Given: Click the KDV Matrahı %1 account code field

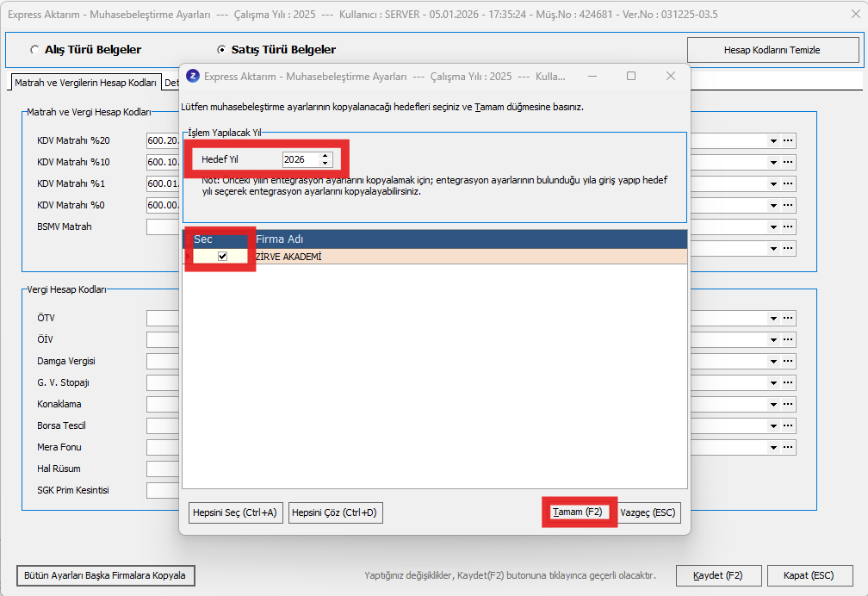Looking at the screenshot, I should pos(163,184).
